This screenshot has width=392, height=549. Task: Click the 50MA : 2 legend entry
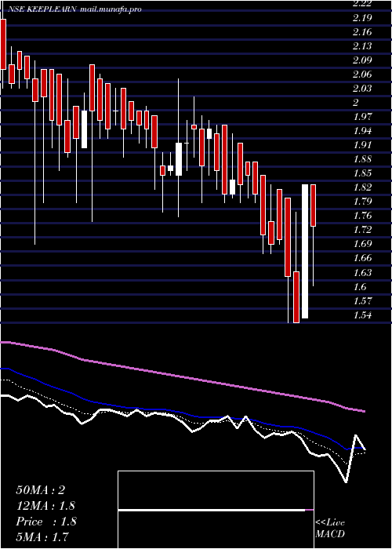[41, 490]
